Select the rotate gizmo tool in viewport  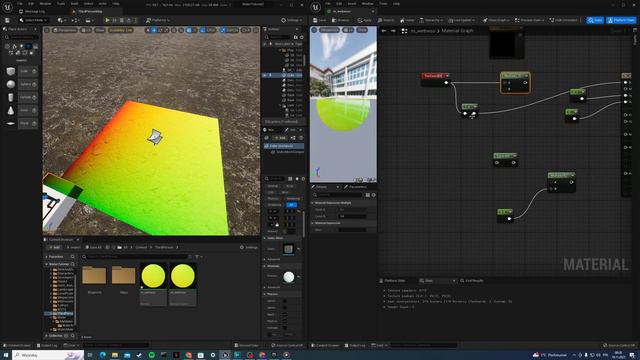pos(160,30)
